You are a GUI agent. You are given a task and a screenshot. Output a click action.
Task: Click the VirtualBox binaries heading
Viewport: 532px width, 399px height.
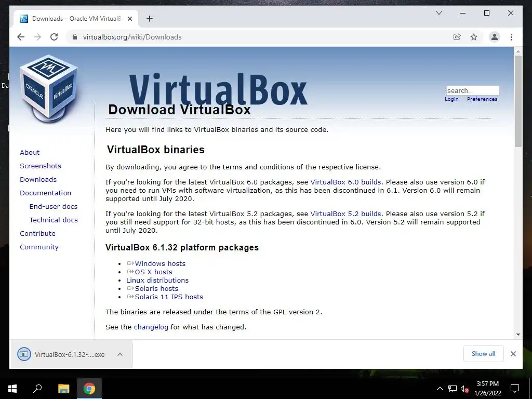[x=156, y=150]
